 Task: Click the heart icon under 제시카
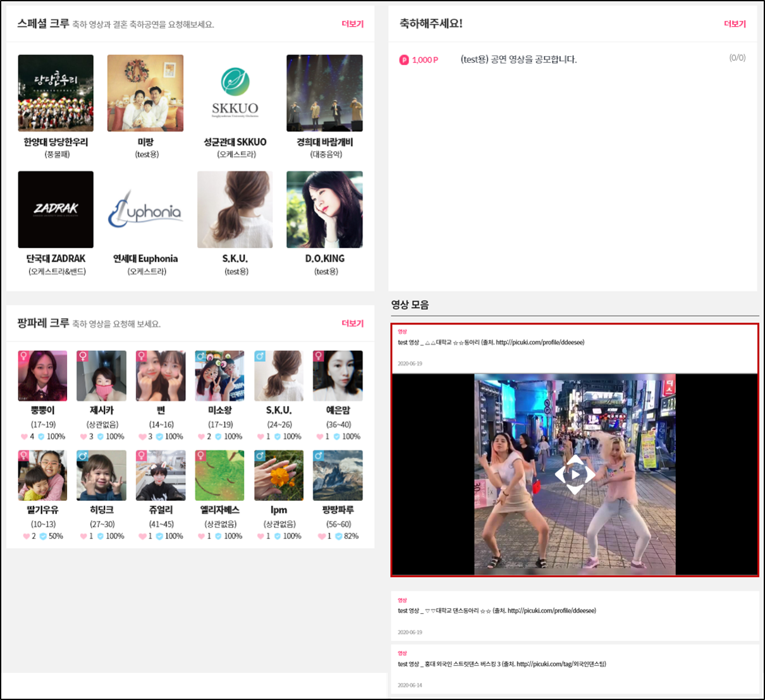[83, 437]
